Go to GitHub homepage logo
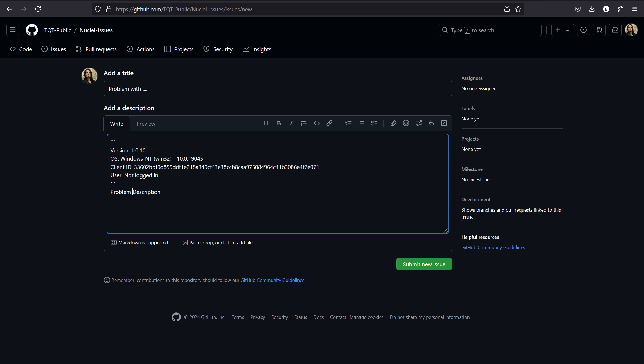The width and height of the screenshot is (644, 364). 32,30
